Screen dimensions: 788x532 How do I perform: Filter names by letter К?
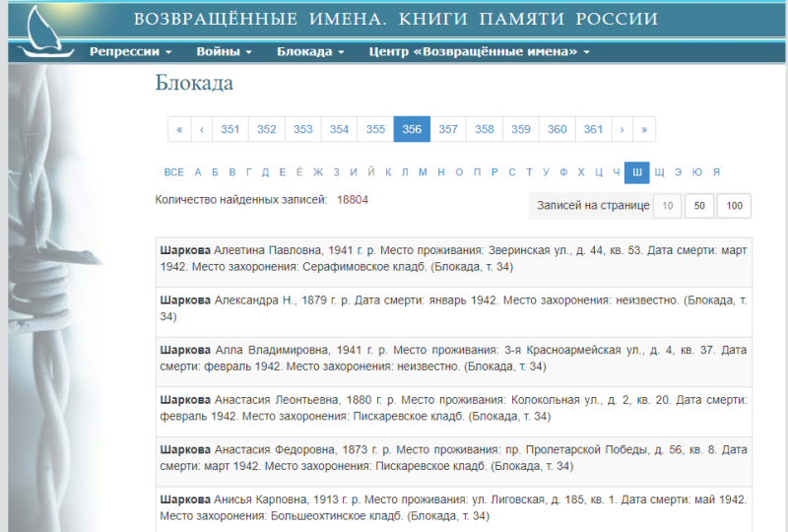coord(388,172)
